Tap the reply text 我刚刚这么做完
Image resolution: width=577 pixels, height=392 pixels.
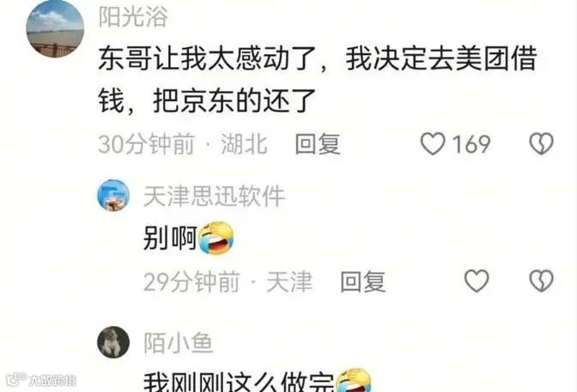(239, 383)
